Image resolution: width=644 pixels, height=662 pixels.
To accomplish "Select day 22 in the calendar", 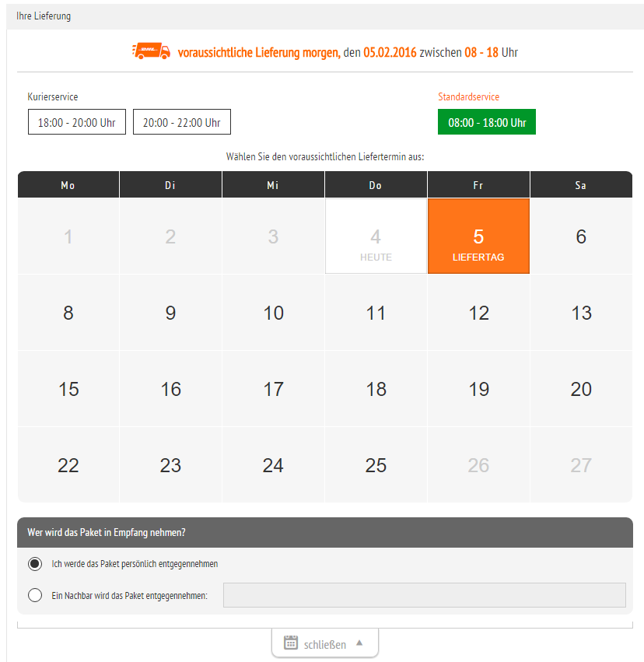I will point(68,465).
